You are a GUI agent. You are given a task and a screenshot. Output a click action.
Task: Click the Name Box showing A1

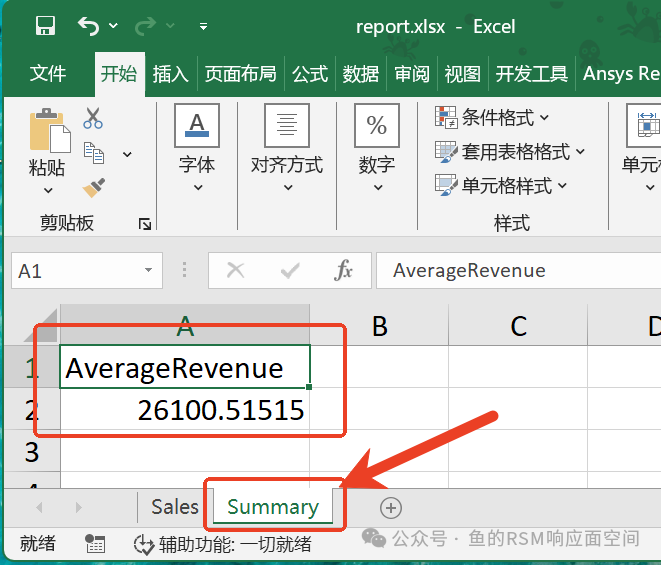[x=76, y=271]
